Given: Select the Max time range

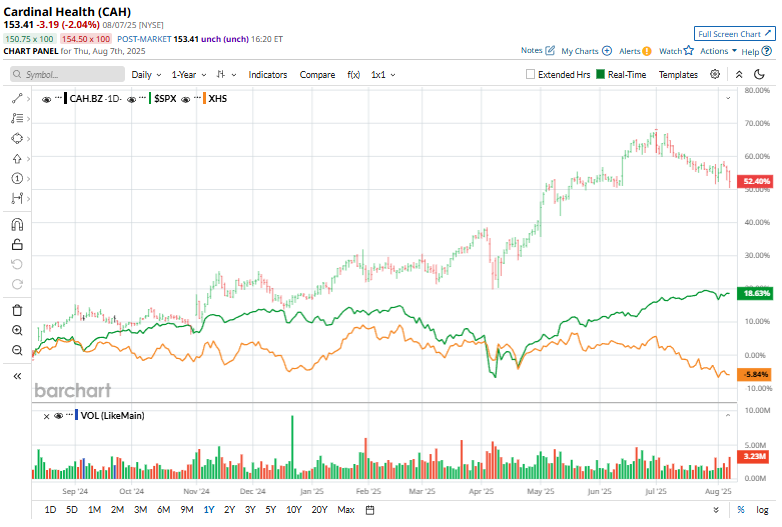Looking at the screenshot, I should coord(346,510).
